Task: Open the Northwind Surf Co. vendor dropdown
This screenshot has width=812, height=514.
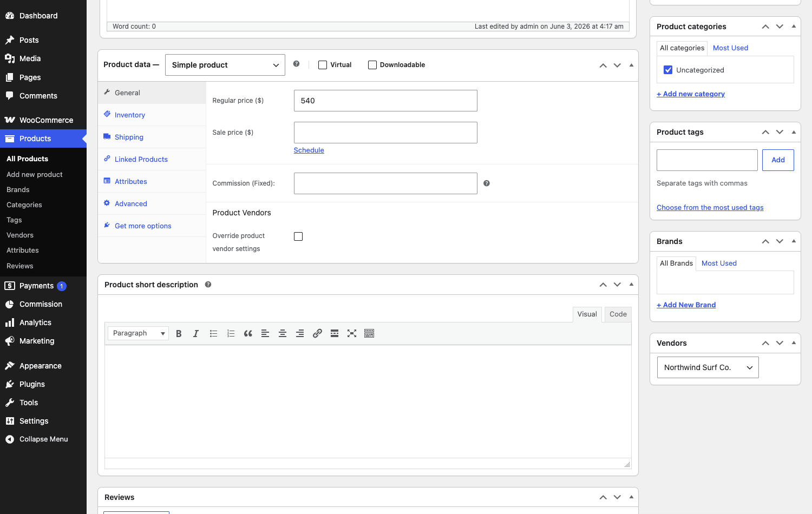Action: [708, 367]
